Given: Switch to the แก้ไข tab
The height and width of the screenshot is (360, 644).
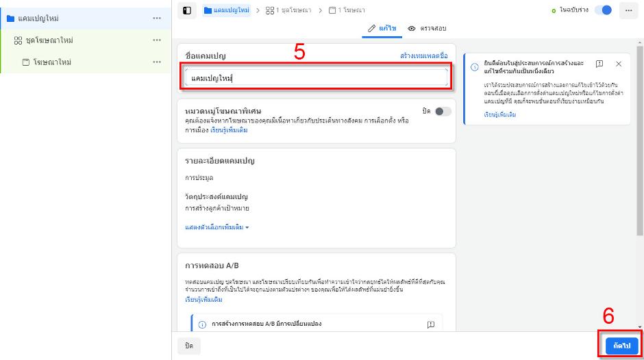Looking at the screenshot, I should click(381, 29).
